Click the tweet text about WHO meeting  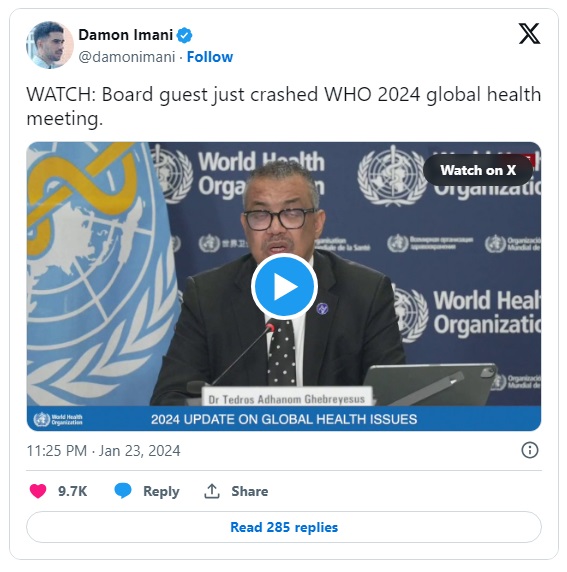point(284,106)
